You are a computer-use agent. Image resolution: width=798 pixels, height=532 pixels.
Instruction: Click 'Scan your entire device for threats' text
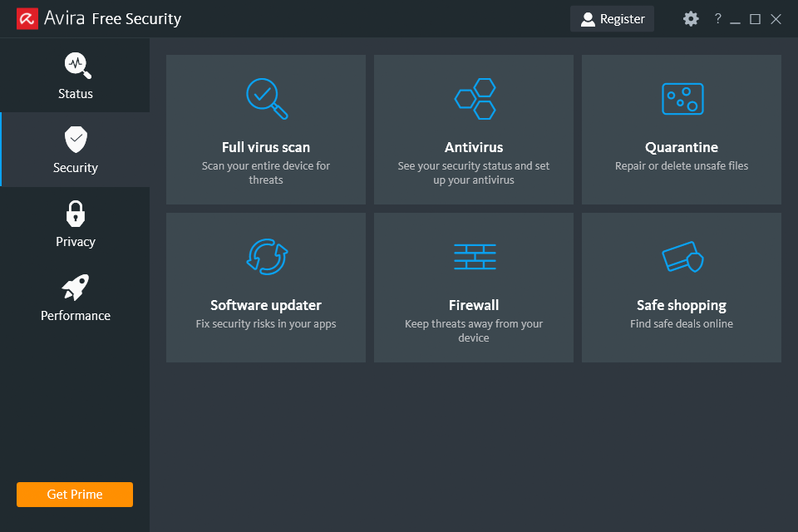[x=266, y=173]
